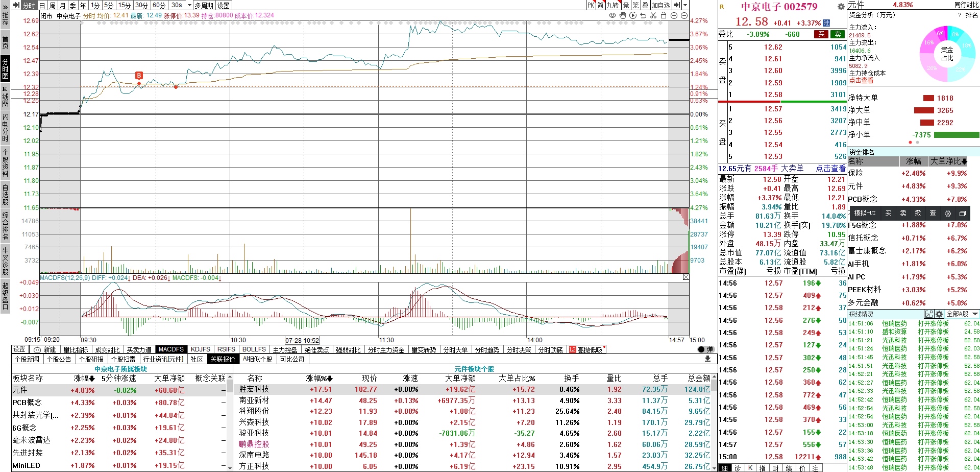Open the 30s period dropdown arrow

click(189, 5)
